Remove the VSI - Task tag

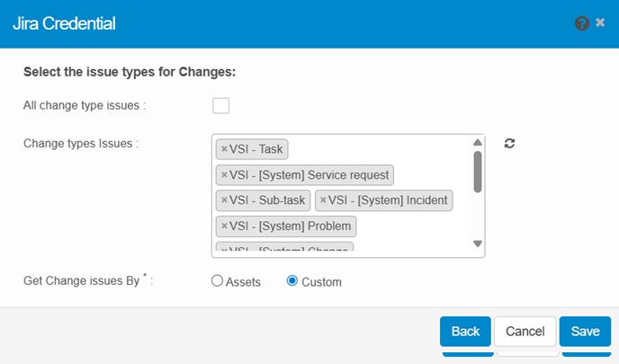(x=224, y=149)
